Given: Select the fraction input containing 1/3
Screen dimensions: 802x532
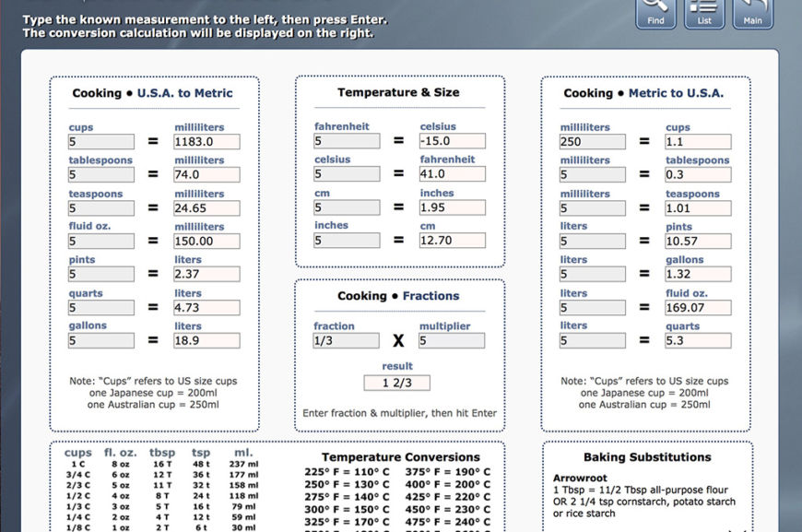Looking at the screenshot, I should pyautogui.click(x=347, y=340).
